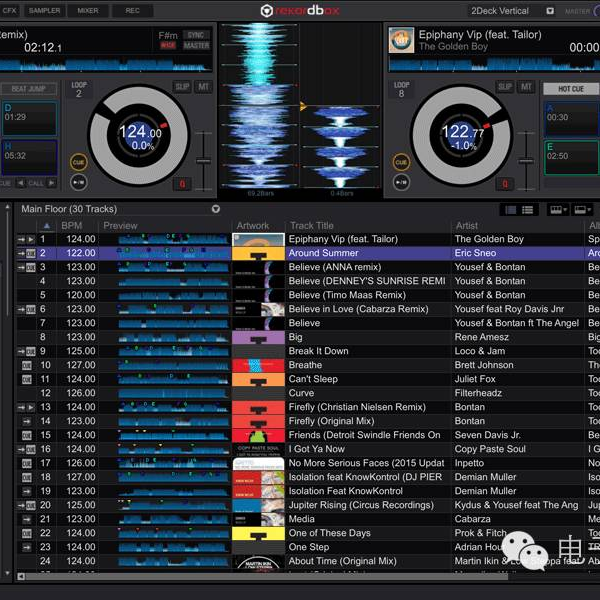
Task: Open the second panel layout dropdown in browser
Action: pos(582,210)
